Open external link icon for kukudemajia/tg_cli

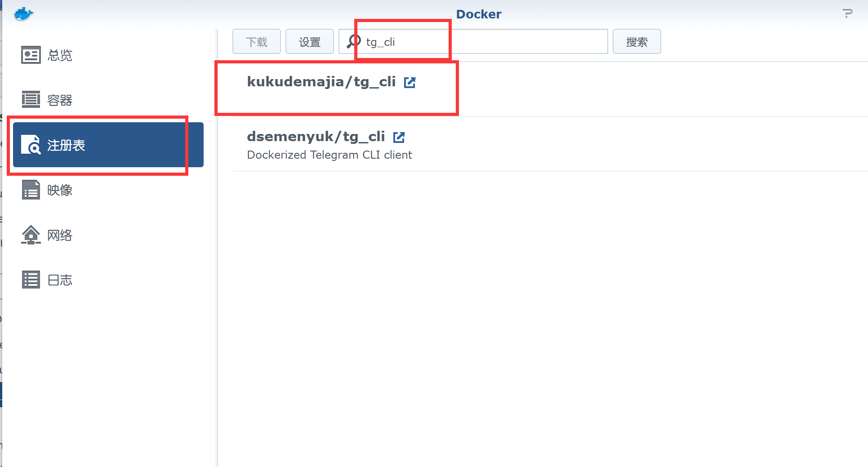tap(410, 82)
